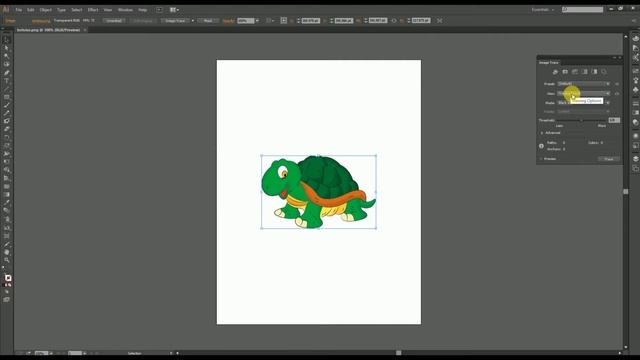Select the Gradient tool
The height and width of the screenshot is (360, 640).
[x=7, y=194]
